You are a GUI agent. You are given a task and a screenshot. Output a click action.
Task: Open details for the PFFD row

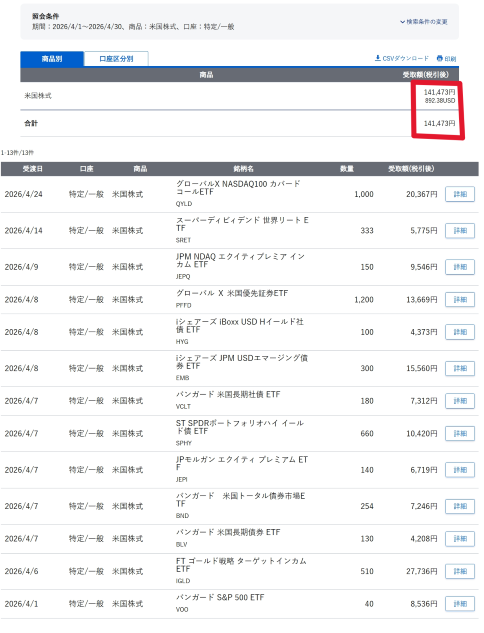(460, 300)
